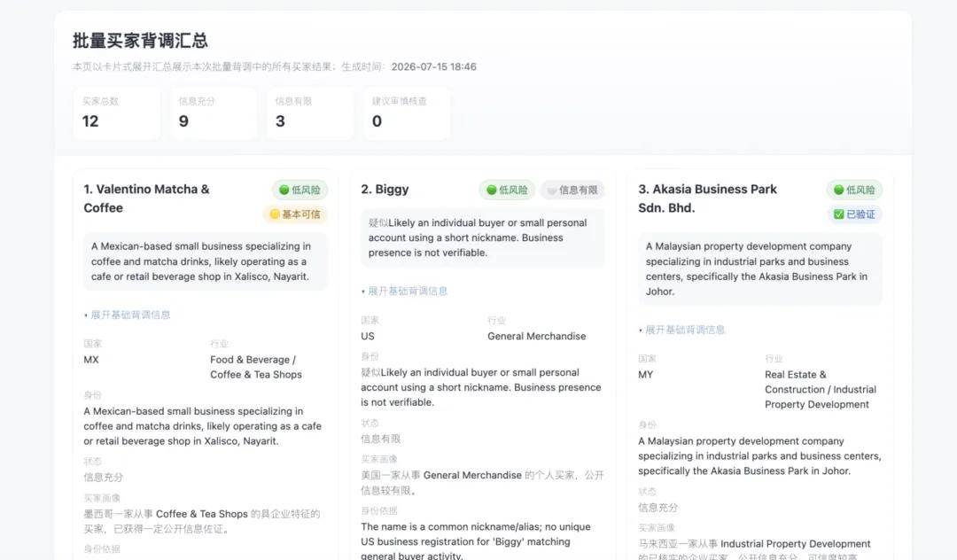The height and width of the screenshot is (560, 957).
Task: Click the 信息有限 badge on Biggy card
Action: point(572,190)
